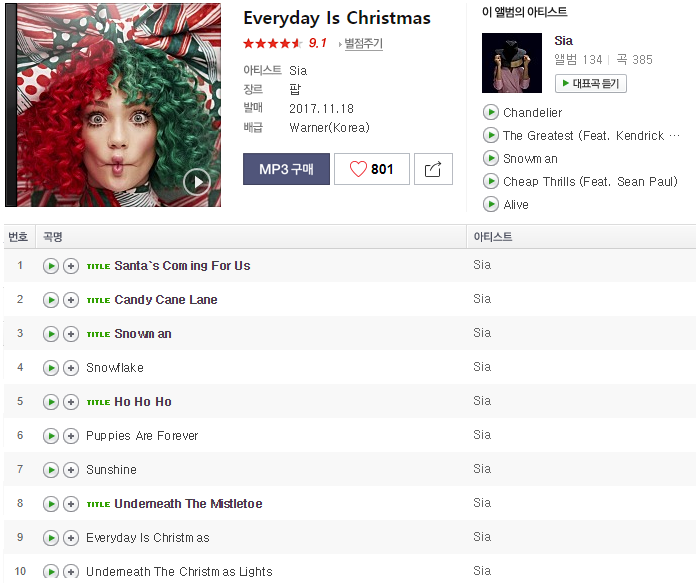Click the 대표곡 듣기 button
The image size is (696, 588).
pyautogui.click(x=591, y=83)
